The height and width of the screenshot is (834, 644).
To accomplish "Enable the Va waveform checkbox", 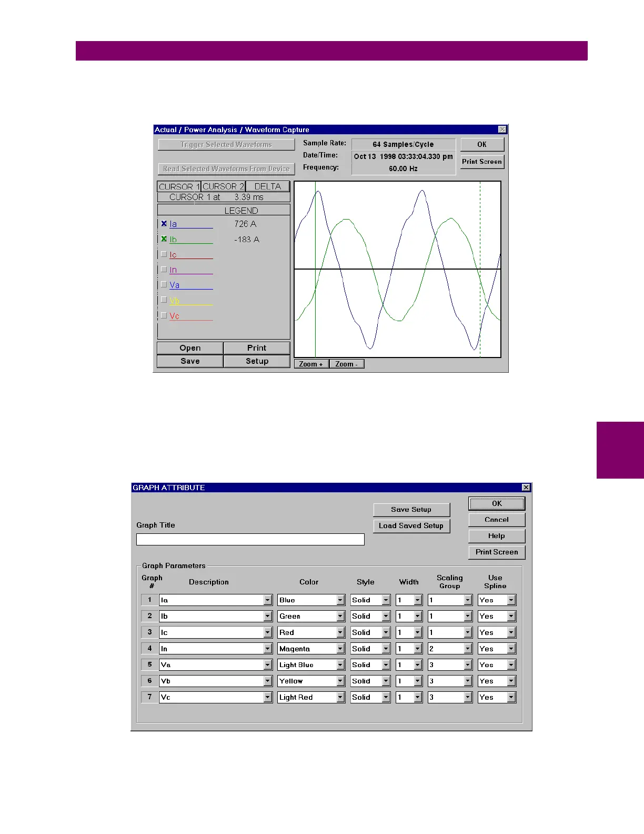I will [164, 285].
